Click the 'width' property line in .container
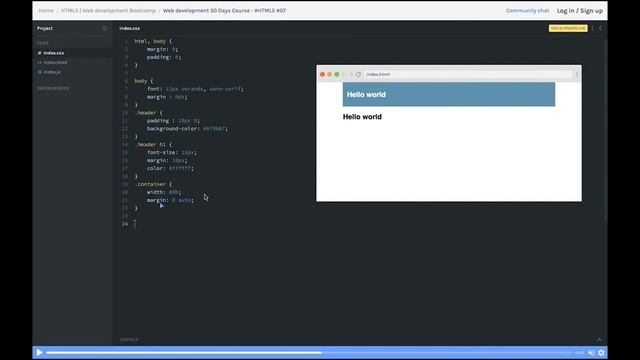Viewport: 640px width, 360px height. point(164,192)
